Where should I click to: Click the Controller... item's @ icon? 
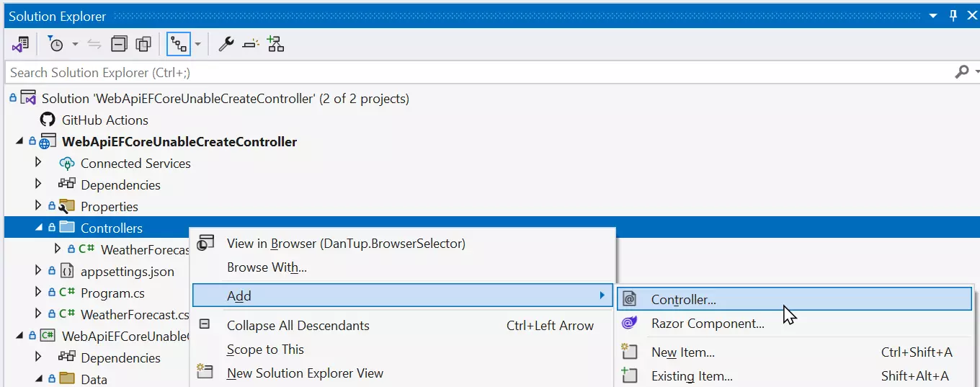tap(629, 299)
